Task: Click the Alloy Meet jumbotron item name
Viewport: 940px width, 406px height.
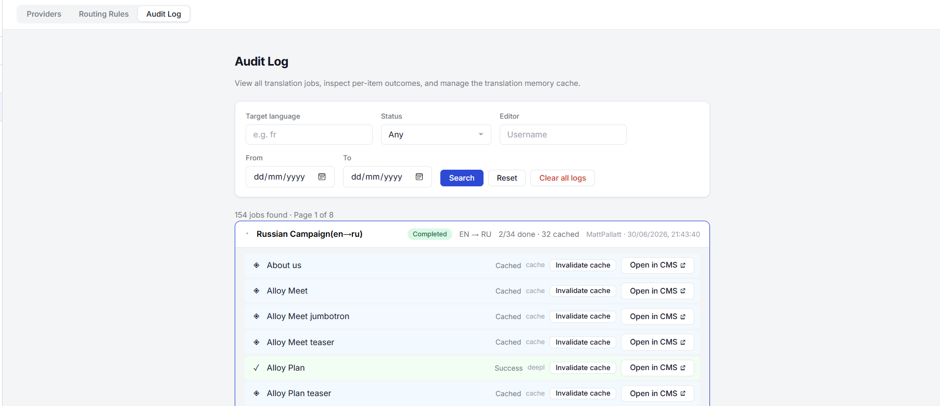Action: coord(308,316)
